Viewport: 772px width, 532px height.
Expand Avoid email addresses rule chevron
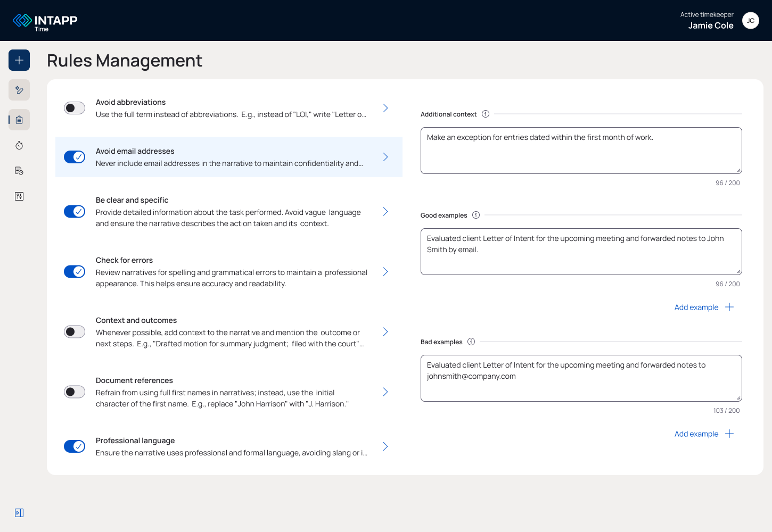point(385,157)
